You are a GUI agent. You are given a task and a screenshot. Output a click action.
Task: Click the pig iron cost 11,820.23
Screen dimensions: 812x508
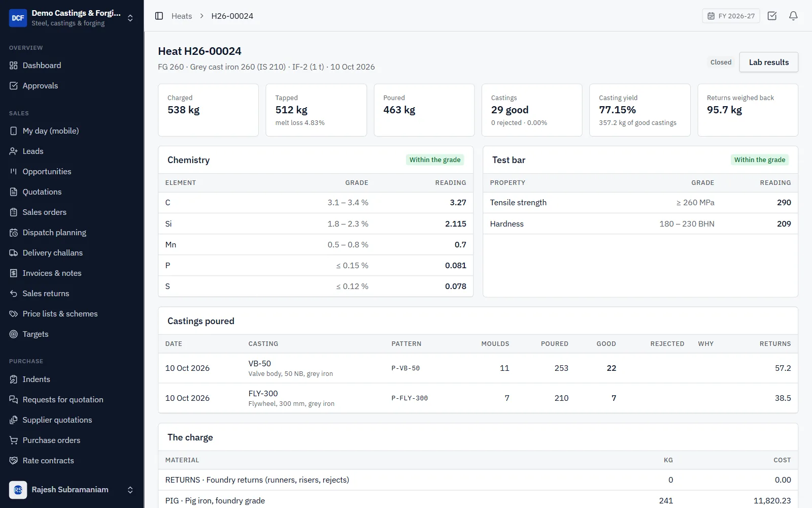click(x=772, y=501)
